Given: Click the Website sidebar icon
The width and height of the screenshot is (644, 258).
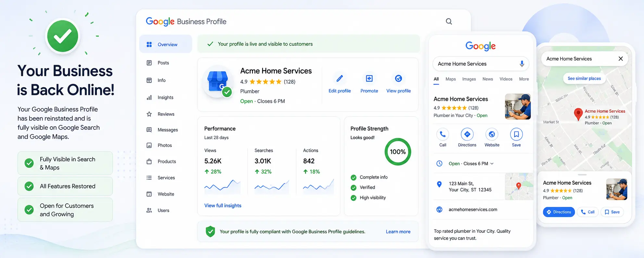Looking at the screenshot, I should (149, 194).
